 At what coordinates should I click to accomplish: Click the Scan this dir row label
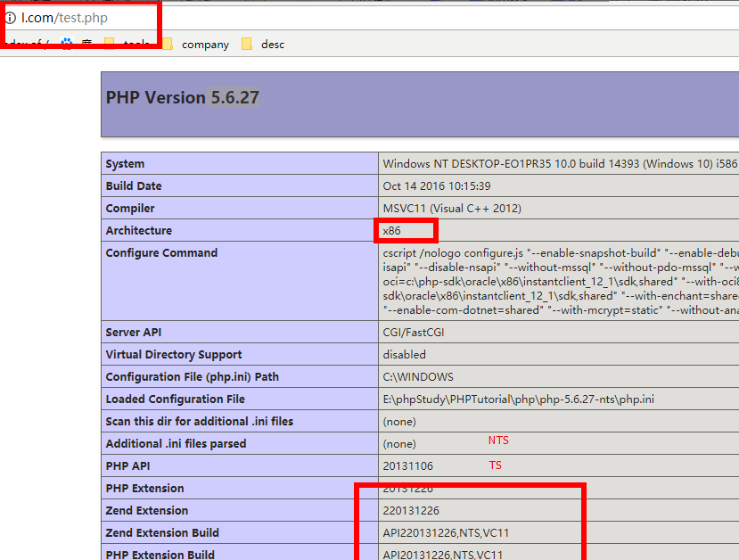(x=199, y=422)
